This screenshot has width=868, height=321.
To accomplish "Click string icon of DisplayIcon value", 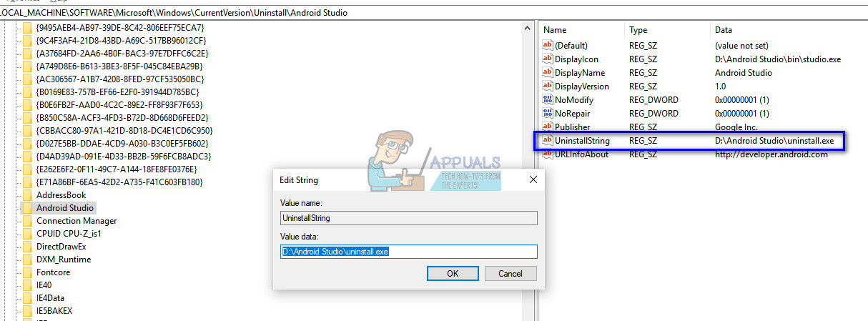I will click(x=548, y=59).
